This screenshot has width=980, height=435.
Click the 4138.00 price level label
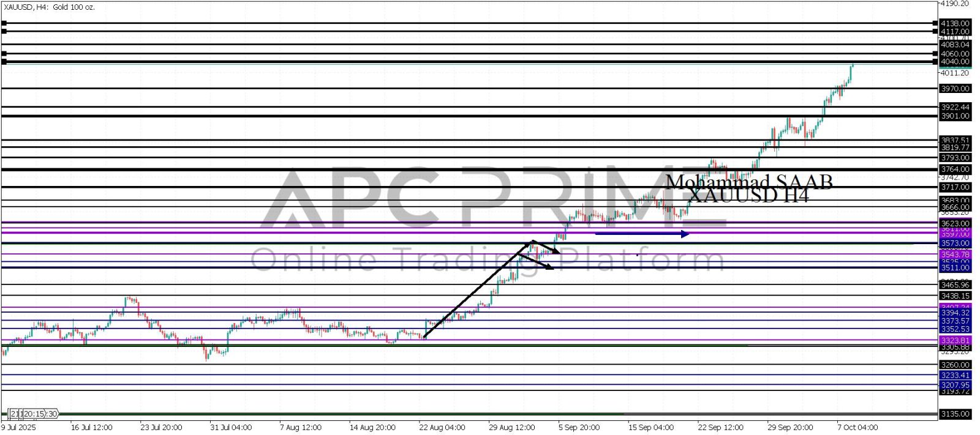955,23
